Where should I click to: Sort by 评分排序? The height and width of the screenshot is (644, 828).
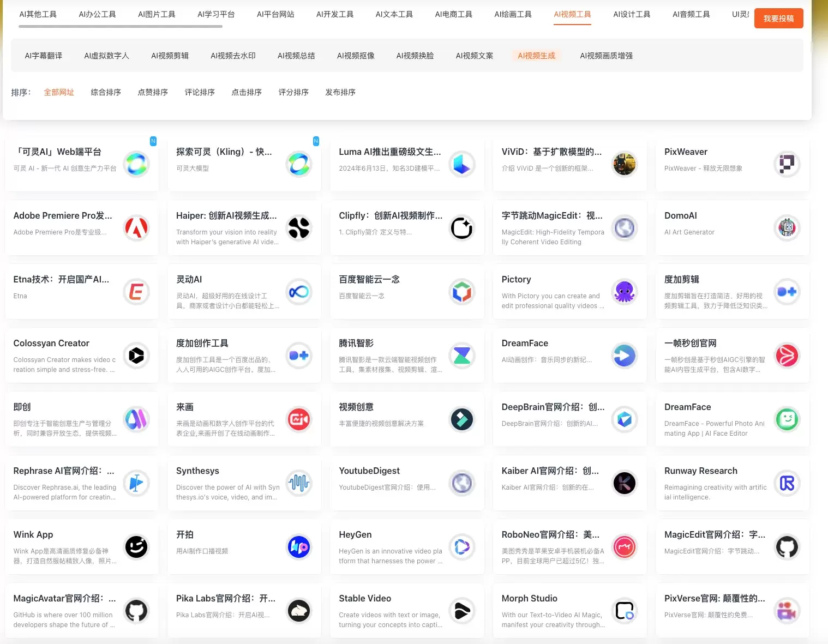pyautogui.click(x=293, y=92)
